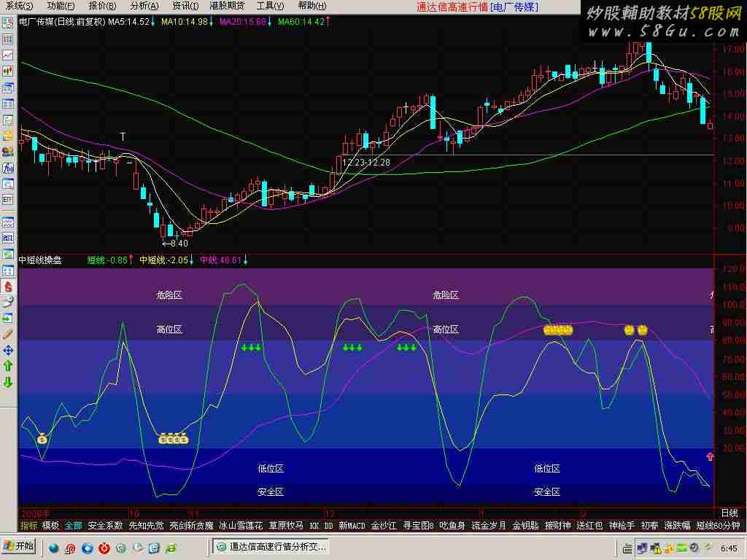Select the red line chart icon
747x560 pixels.
click(x=7, y=55)
